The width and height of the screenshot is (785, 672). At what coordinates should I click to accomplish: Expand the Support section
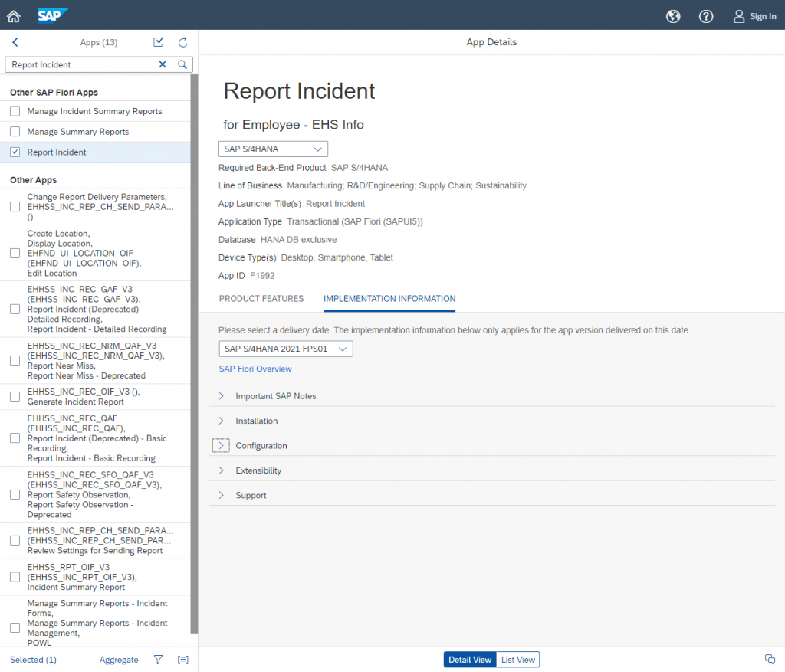(221, 495)
